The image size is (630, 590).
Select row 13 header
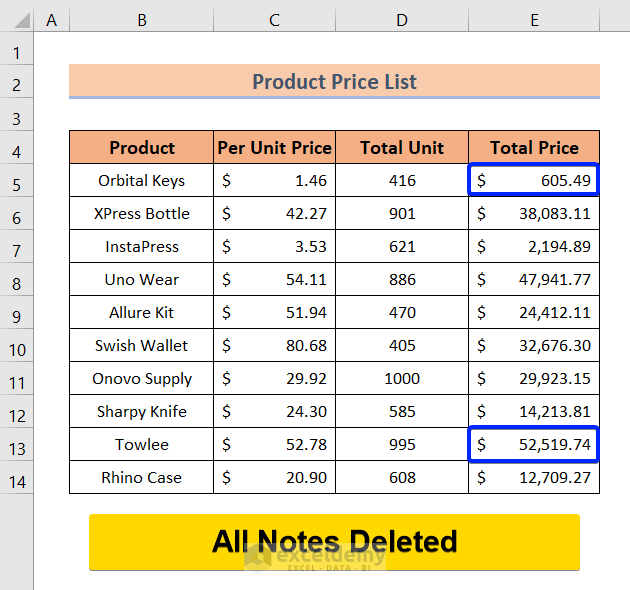[x=17, y=447]
